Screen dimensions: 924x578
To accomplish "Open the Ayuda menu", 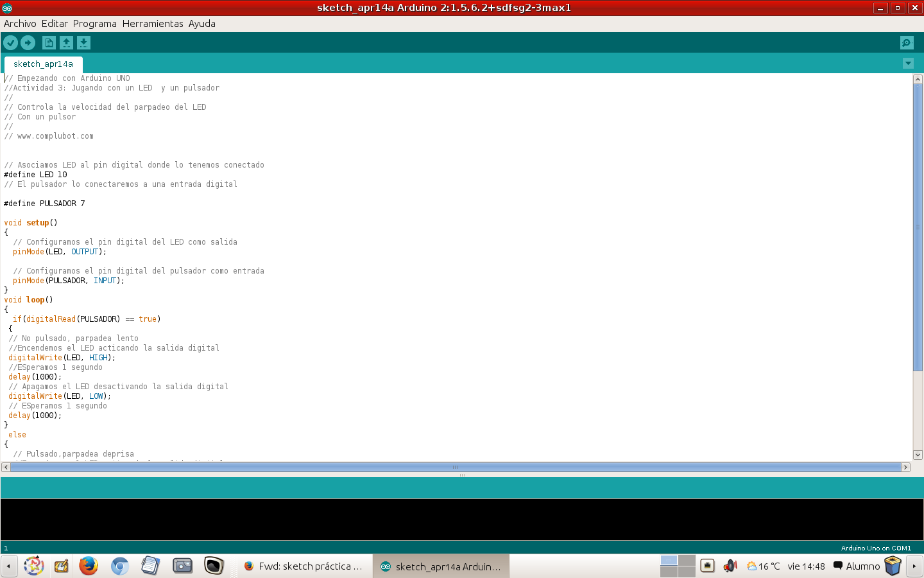I will (202, 24).
